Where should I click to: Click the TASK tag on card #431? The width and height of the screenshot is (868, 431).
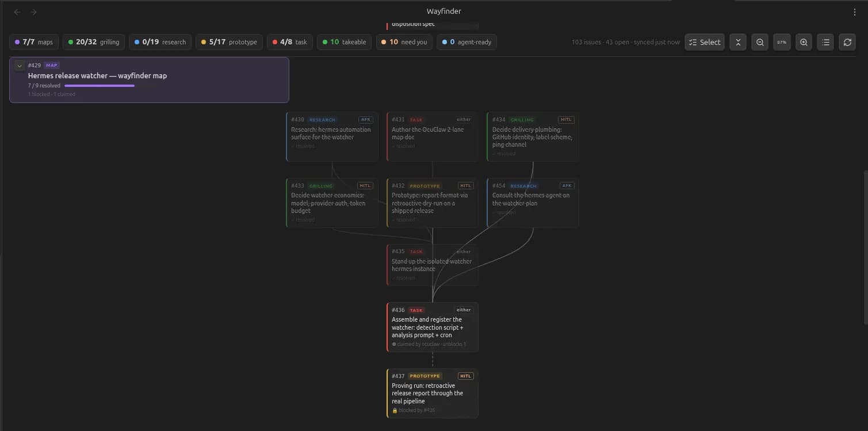tap(416, 120)
